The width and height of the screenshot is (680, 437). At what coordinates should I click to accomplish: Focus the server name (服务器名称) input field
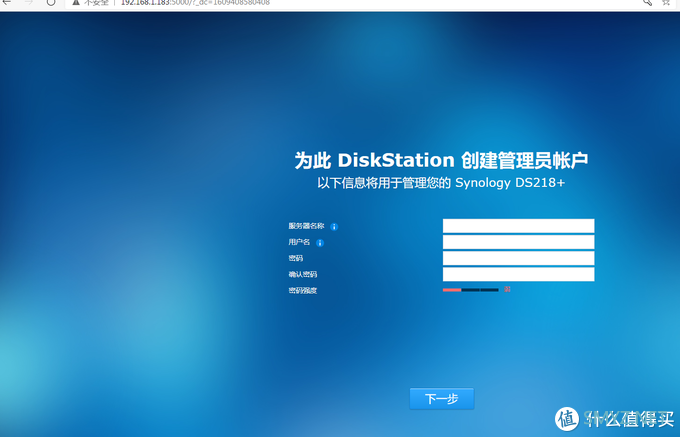[x=518, y=226]
